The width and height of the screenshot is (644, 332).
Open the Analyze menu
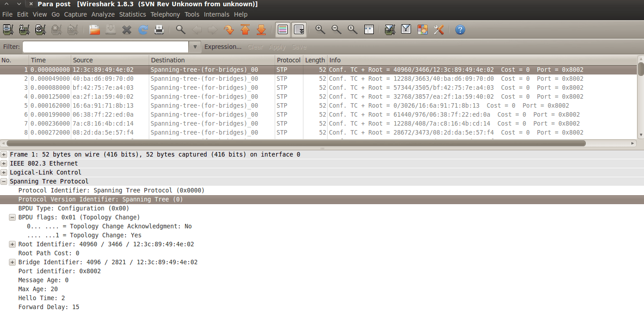coord(103,14)
